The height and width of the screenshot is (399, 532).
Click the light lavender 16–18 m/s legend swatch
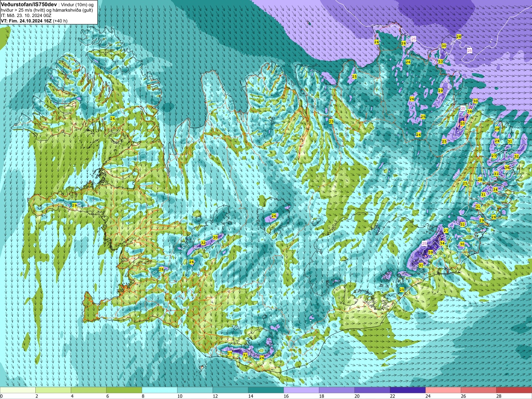click(301, 390)
